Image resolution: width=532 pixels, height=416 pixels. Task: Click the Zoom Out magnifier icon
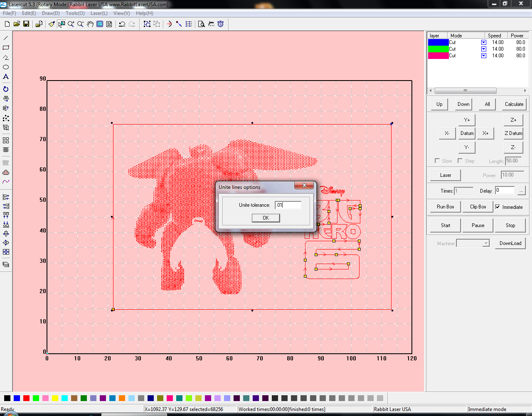81,24
